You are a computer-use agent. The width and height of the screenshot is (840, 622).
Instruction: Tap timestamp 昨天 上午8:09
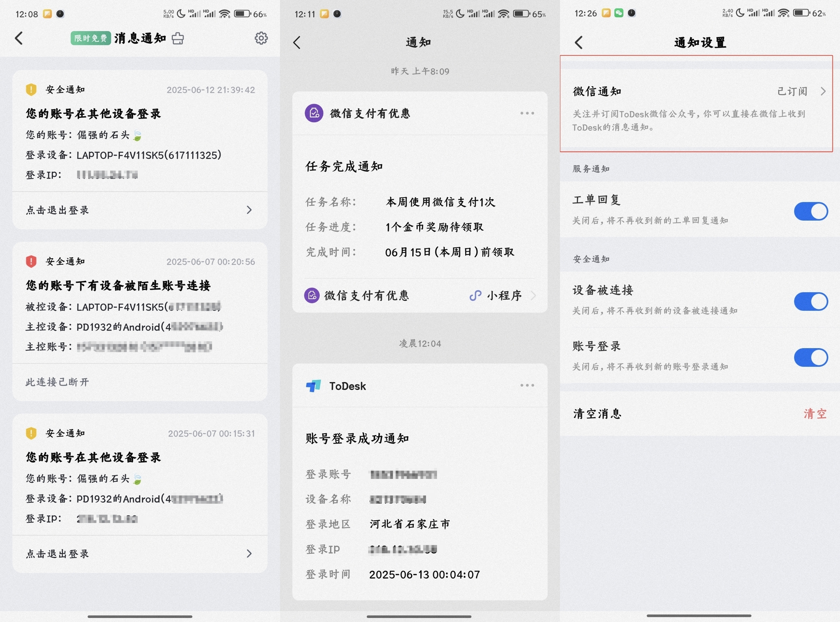tap(420, 71)
